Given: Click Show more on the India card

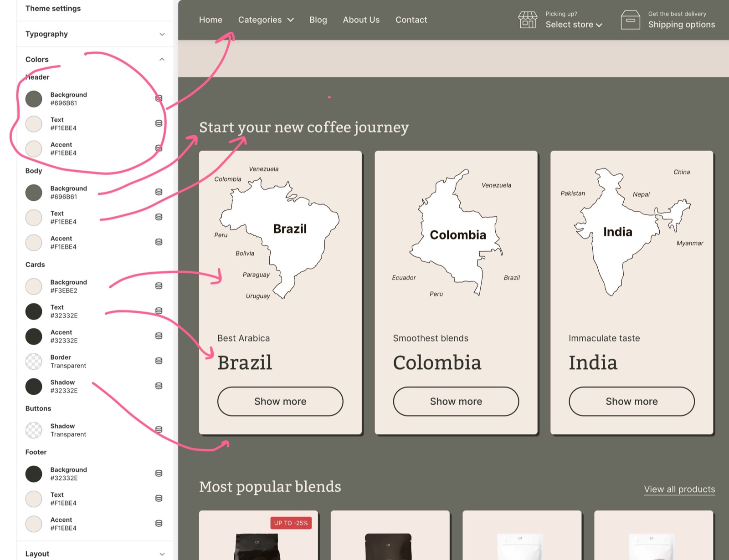Looking at the screenshot, I should tap(631, 402).
